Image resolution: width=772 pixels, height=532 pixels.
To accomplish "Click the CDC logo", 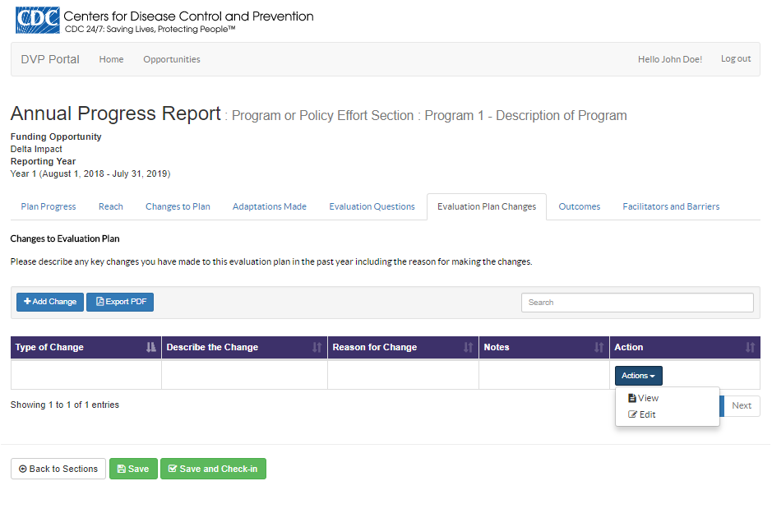I will tap(37, 20).
